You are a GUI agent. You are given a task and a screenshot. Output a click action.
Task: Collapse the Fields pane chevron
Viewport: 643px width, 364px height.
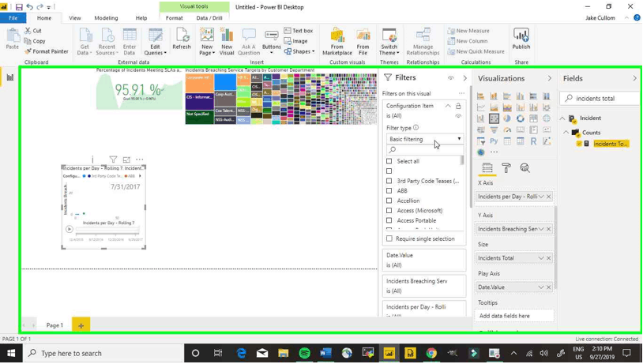pos(634,78)
